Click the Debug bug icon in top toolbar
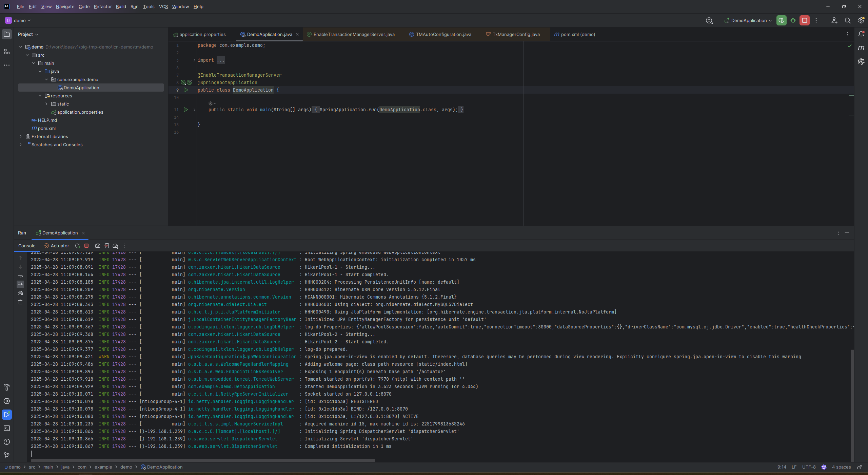Viewport: 868px width, 475px height. click(x=793, y=20)
